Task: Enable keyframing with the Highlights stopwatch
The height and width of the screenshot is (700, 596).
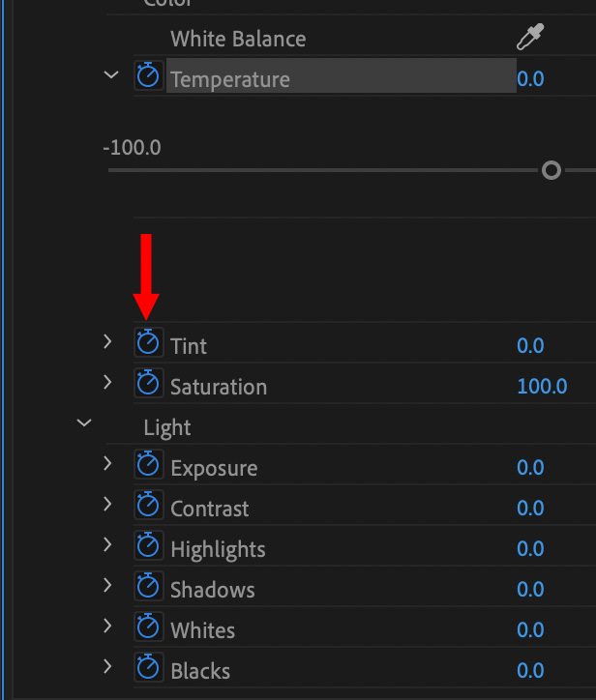Action: coord(148,546)
